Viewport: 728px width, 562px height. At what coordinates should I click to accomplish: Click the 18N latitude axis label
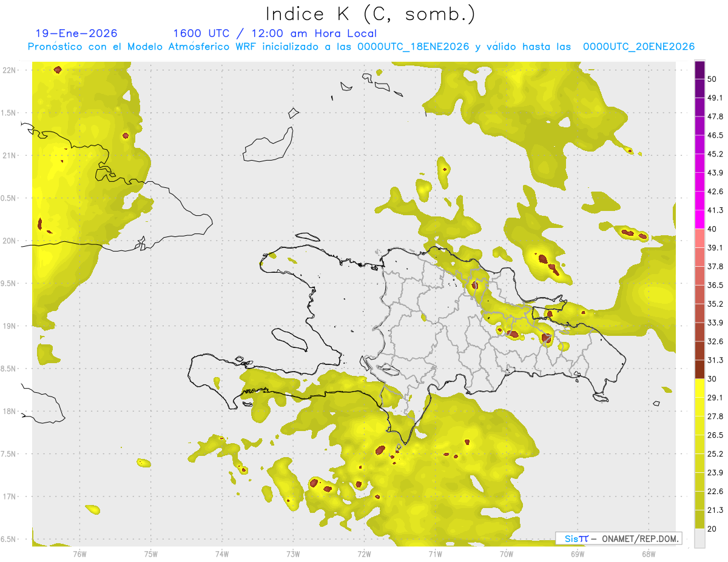(x=9, y=411)
